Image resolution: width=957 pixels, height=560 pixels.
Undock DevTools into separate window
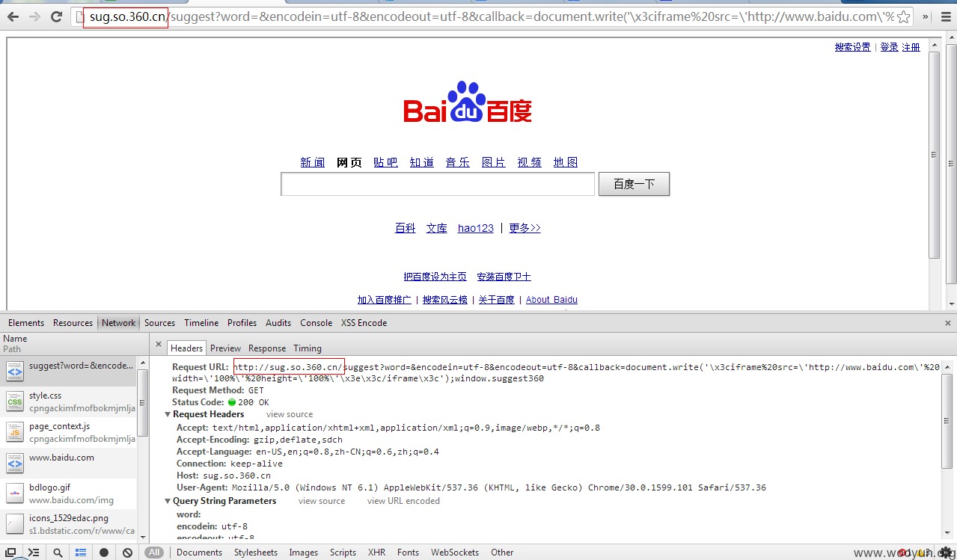tap(11, 553)
